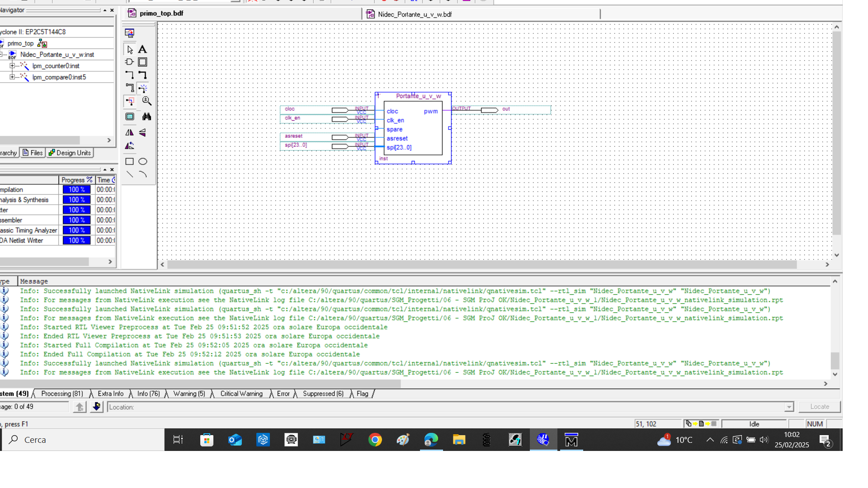Open the Files tab in navigator
This screenshot has height=488, width=868.
[x=33, y=153]
